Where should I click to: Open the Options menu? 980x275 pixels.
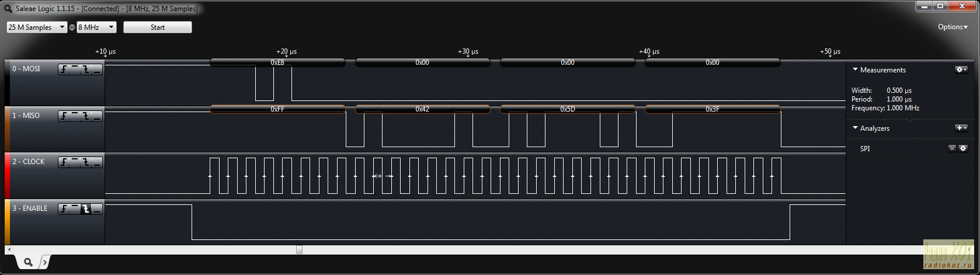pos(953,27)
